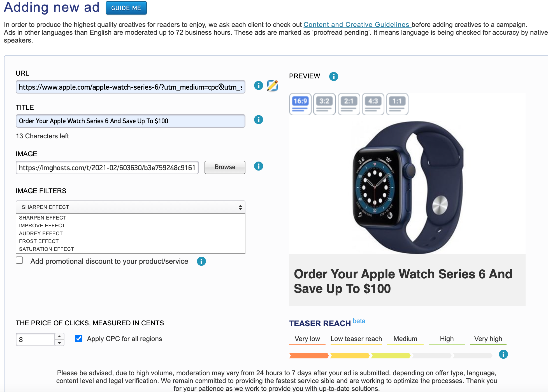This screenshot has height=392, width=548.
Task: Switch preview to 3:2 aspect ratio
Action: 324,104
